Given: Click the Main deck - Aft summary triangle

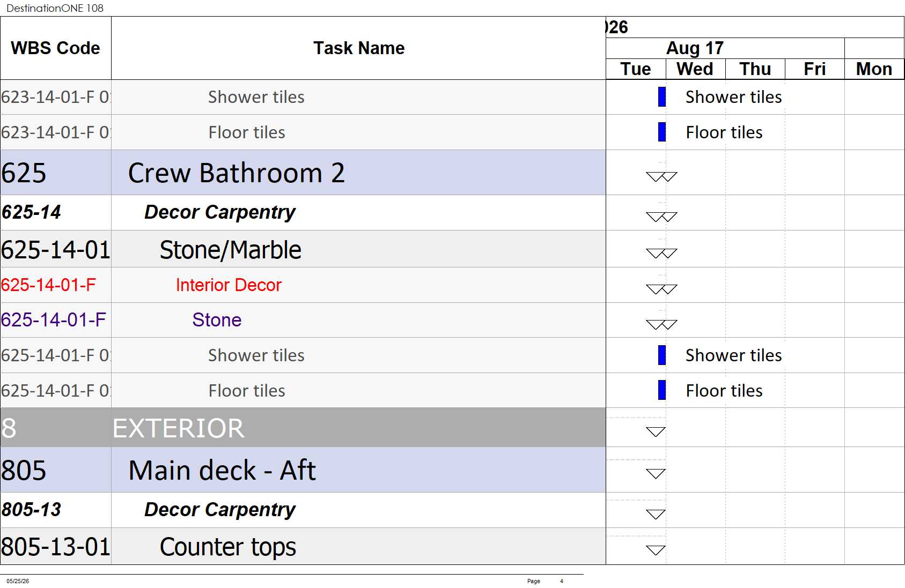Looking at the screenshot, I should pos(656,473).
